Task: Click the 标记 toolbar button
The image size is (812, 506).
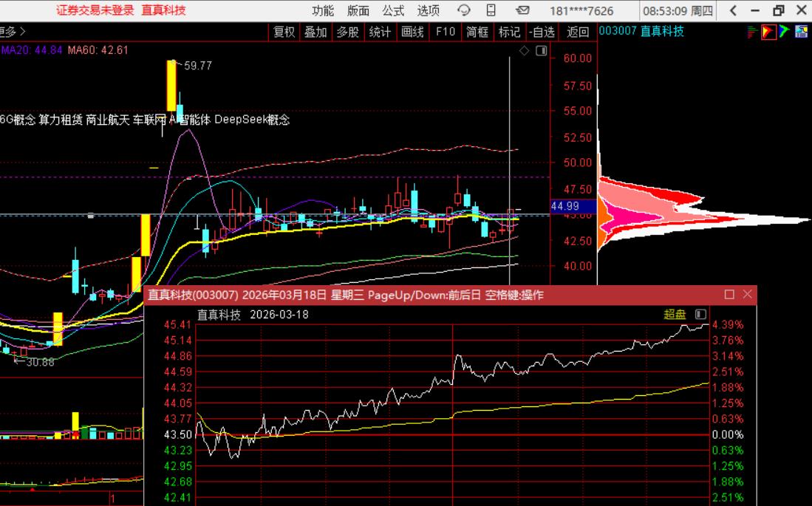Action: (x=509, y=32)
